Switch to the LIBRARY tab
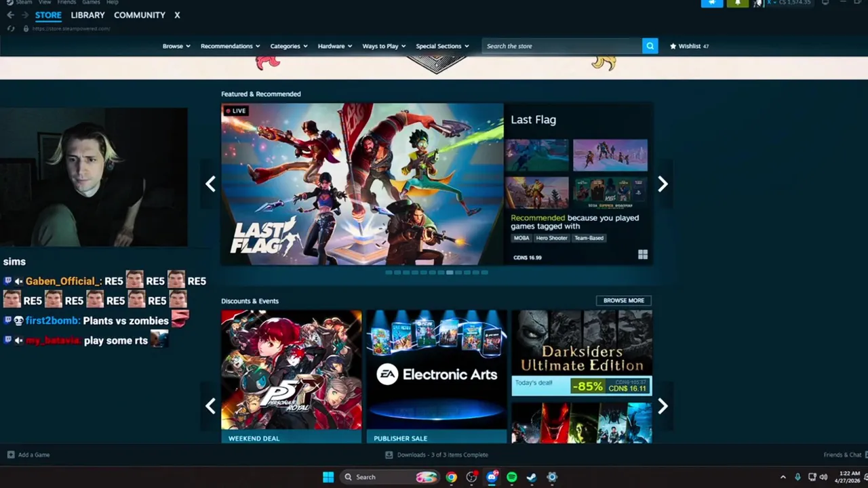Screen dimensions: 868x488 click(x=87, y=15)
